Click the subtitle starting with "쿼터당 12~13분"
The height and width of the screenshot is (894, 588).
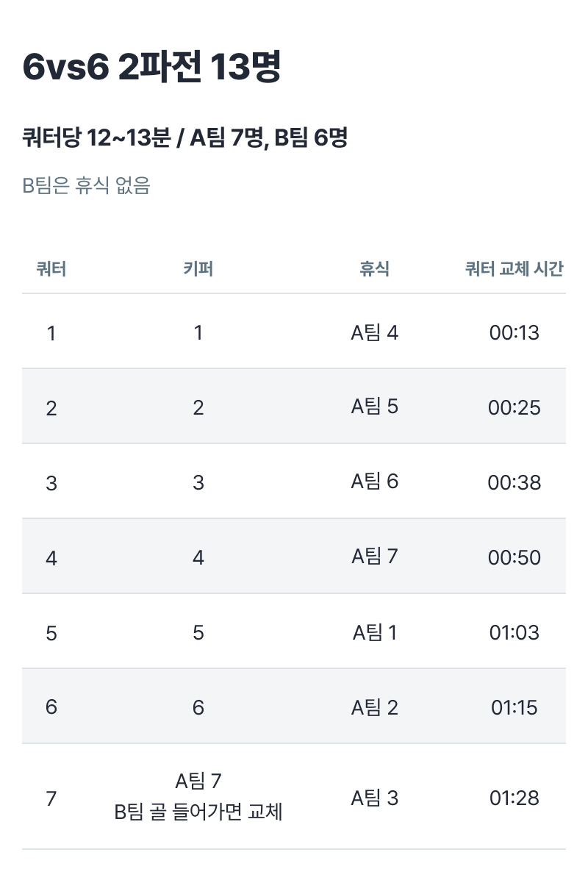coord(184,137)
